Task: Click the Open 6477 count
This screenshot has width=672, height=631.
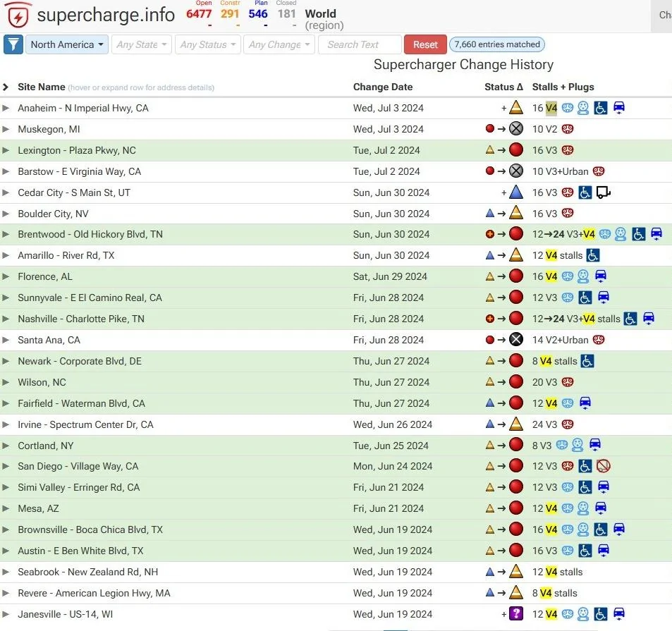Action: 199,13
